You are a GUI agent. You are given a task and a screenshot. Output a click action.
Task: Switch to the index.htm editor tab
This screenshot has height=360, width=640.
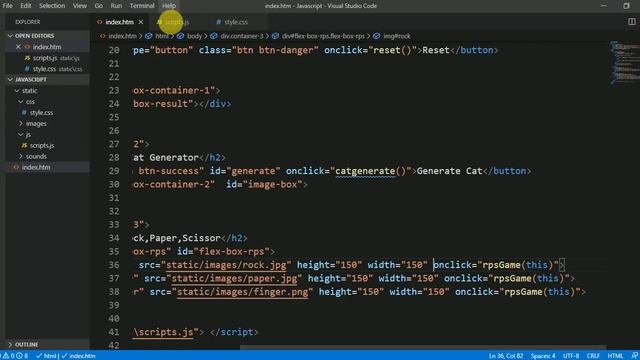pos(119,22)
